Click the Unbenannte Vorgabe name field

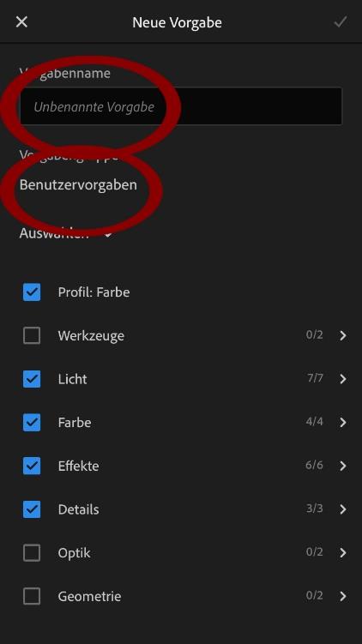click(x=181, y=106)
